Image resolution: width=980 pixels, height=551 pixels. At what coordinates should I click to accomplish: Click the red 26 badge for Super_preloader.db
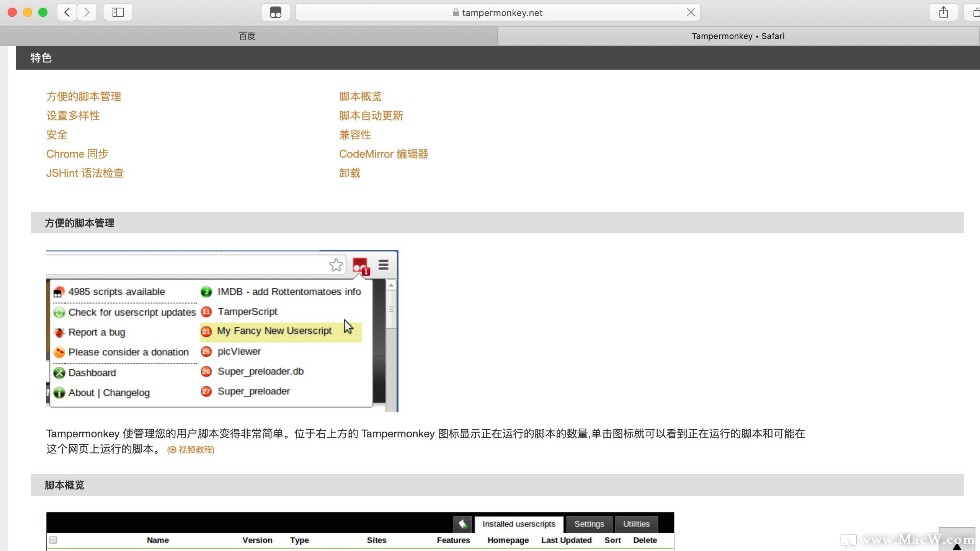point(206,371)
